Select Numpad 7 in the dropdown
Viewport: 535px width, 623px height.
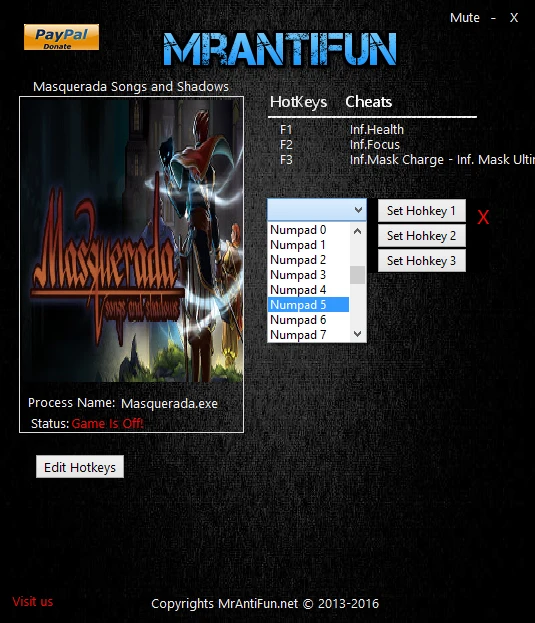pos(308,335)
